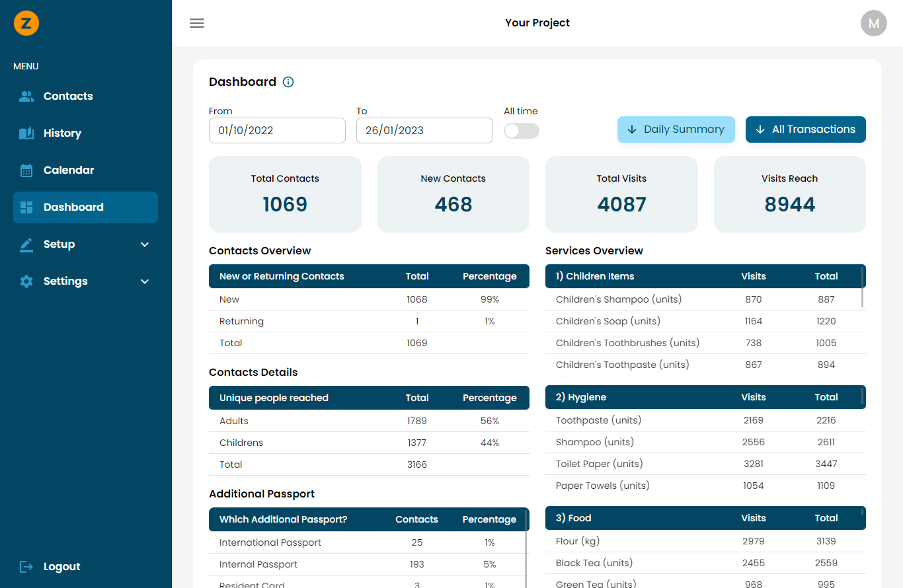The image size is (903, 588).
Task: Click the M profile avatar
Action: pyautogui.click(x=873, y=23)
